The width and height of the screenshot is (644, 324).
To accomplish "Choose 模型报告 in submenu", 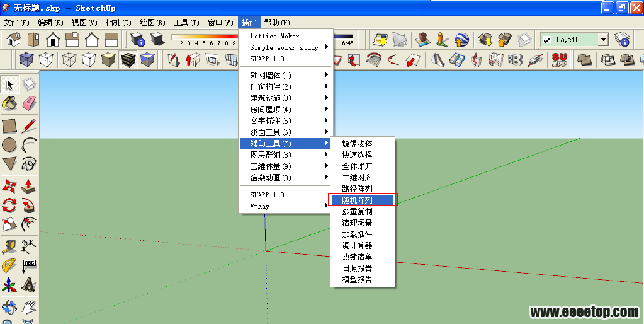I will (x=363, y=280).
